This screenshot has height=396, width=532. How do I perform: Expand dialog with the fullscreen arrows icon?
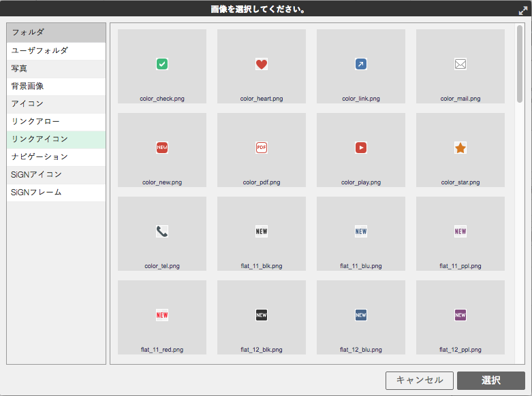point(523,10)
